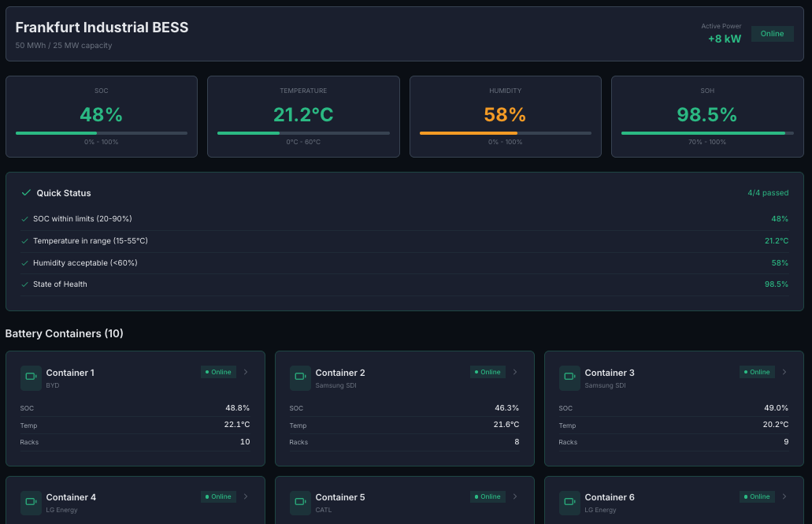The width and height of the screenshot is (812, 524).
Task: Select the SOC gauge card
Action: click(x=101, y=116)
